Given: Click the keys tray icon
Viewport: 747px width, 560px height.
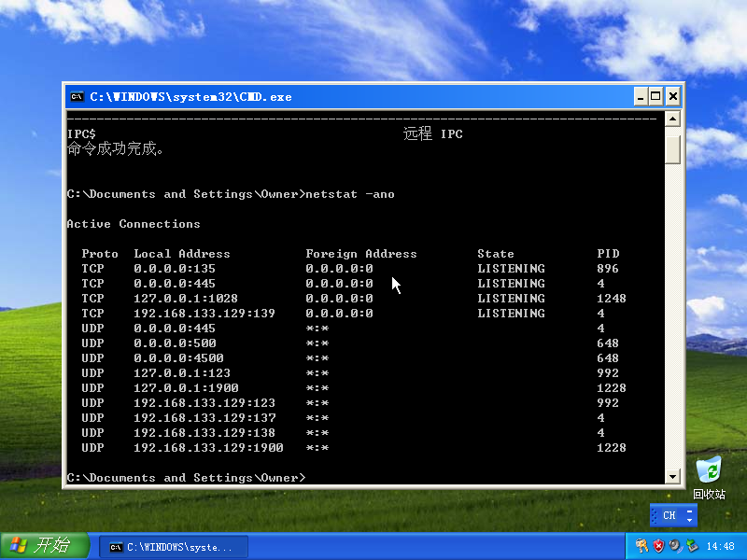Looking at the screenshot, I should tap(642, 546).
